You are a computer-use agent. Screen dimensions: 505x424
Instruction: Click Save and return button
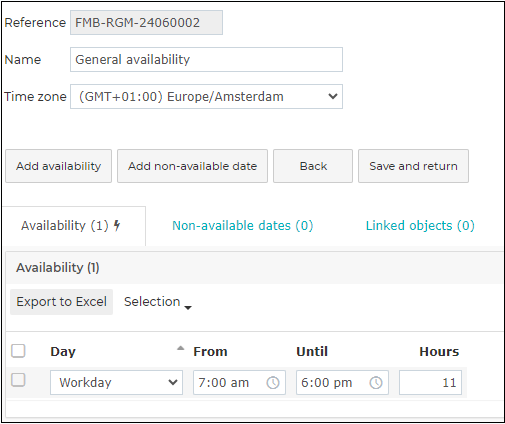click(x=413, y=166)
